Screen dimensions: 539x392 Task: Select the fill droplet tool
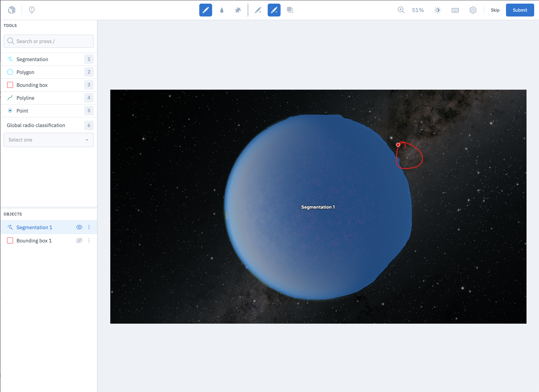tap(222, 10)
